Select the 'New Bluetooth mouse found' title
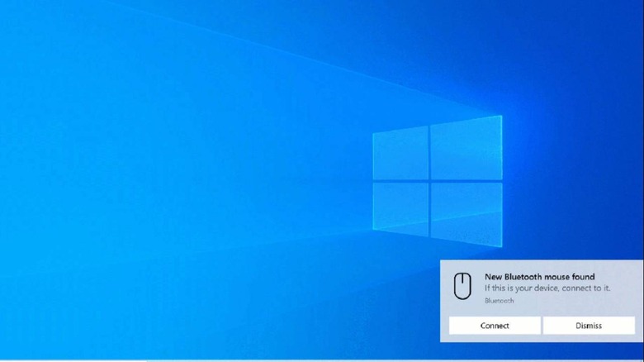644x362 pixels. (539, 277)
